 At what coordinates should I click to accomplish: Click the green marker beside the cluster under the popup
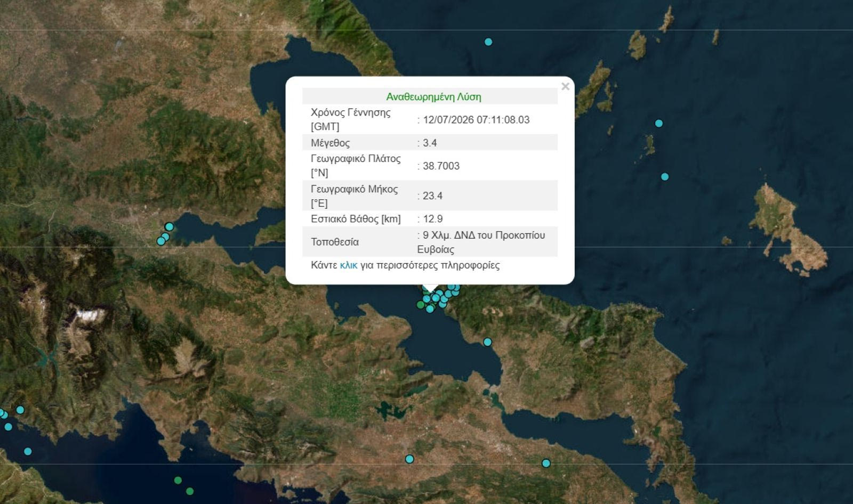point(420,305)
